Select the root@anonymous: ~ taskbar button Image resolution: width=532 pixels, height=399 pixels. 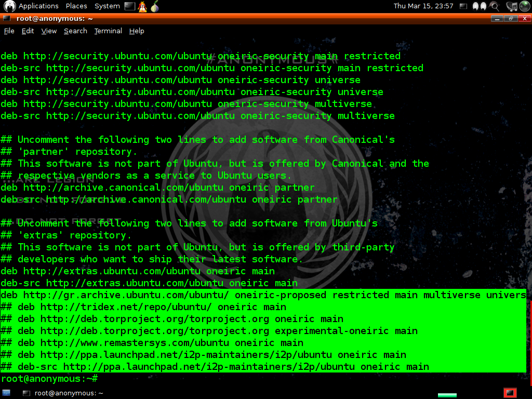(63, 393)
